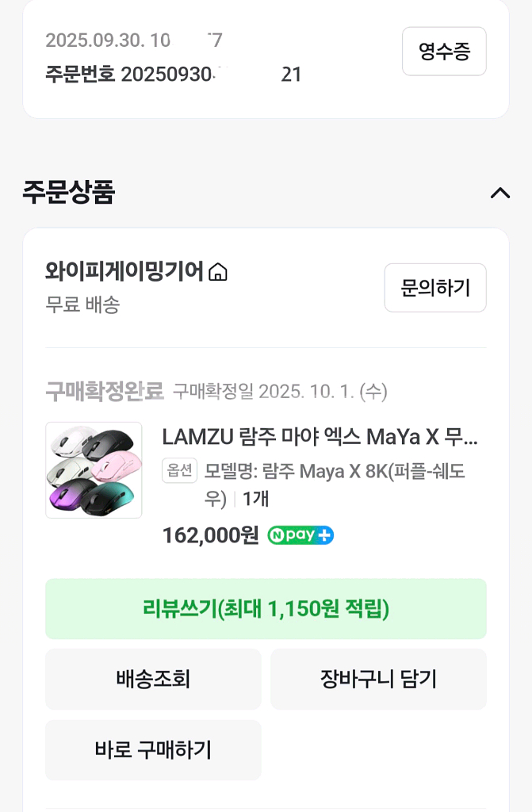Viewport: 532px width, 812px height.
Task: Click the 구매확정완료 status label
Action: (104, 391)
